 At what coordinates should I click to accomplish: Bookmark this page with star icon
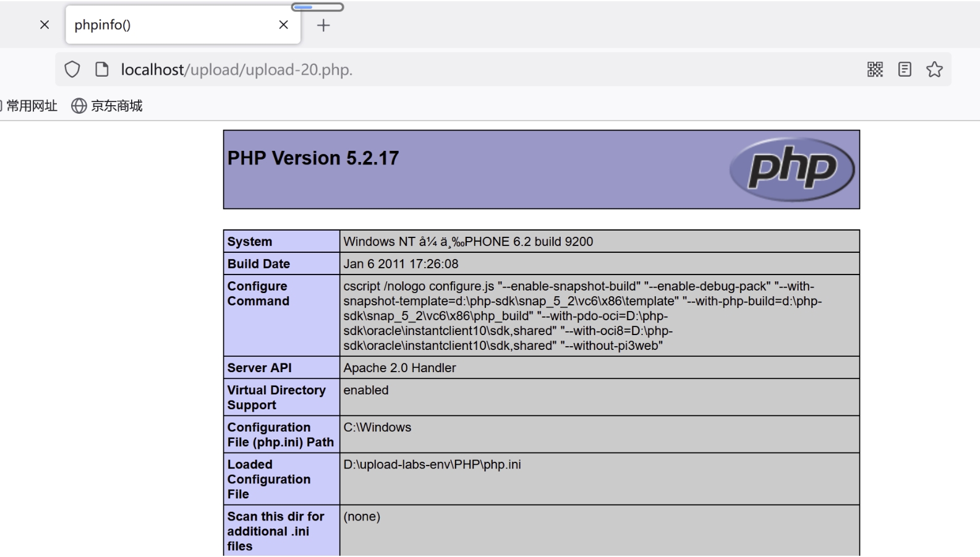pos(934,69)
